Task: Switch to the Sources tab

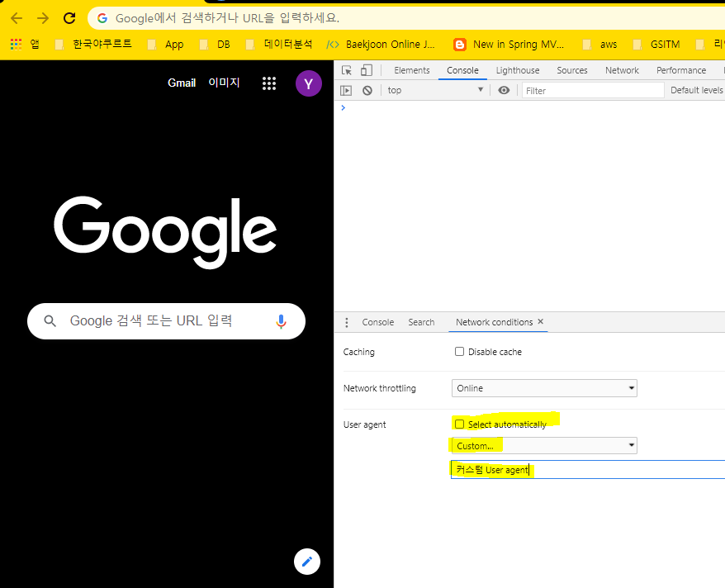Action: pyautogui.click(x=572, y=70)
